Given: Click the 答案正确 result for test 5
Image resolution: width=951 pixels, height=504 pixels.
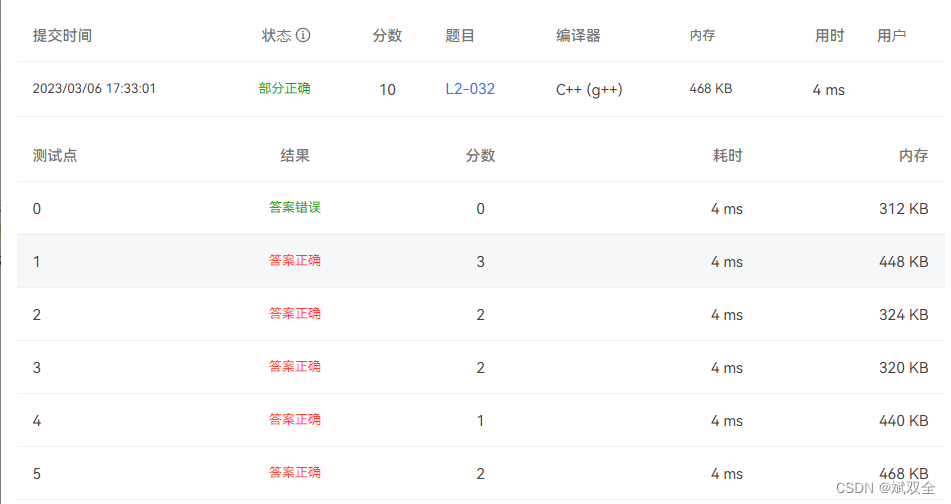Looking at the screenshot, I should (x=295, y=472).
